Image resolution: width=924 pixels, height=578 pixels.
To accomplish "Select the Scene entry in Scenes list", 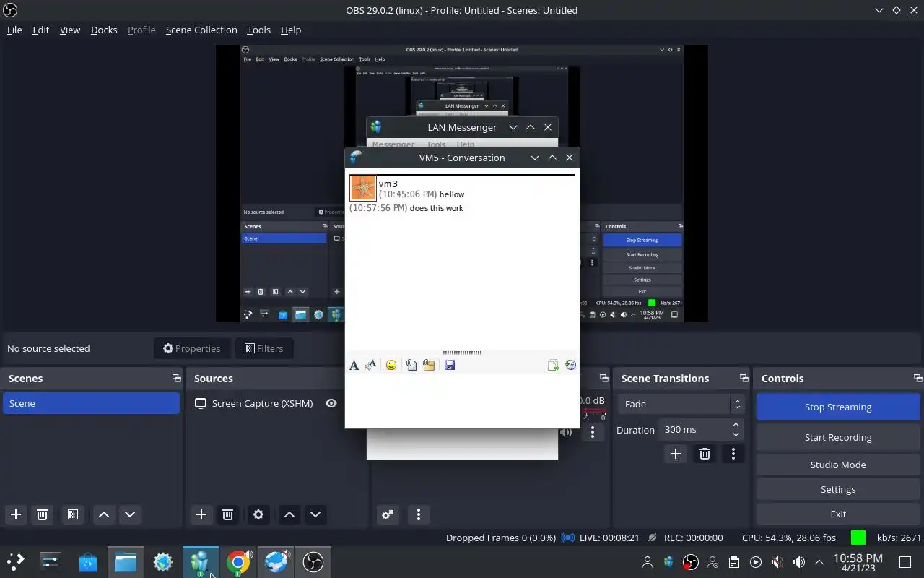I will click(91, 403).
